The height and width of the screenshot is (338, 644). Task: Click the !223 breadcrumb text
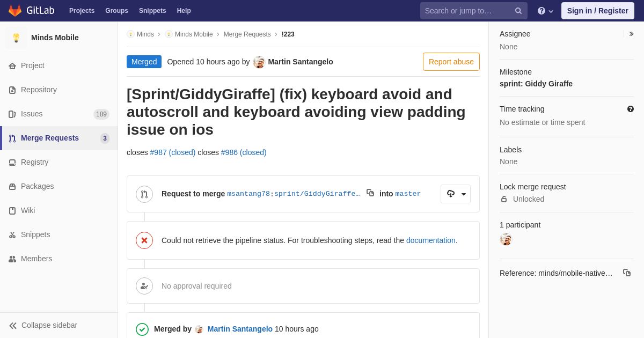coord(288,34)
